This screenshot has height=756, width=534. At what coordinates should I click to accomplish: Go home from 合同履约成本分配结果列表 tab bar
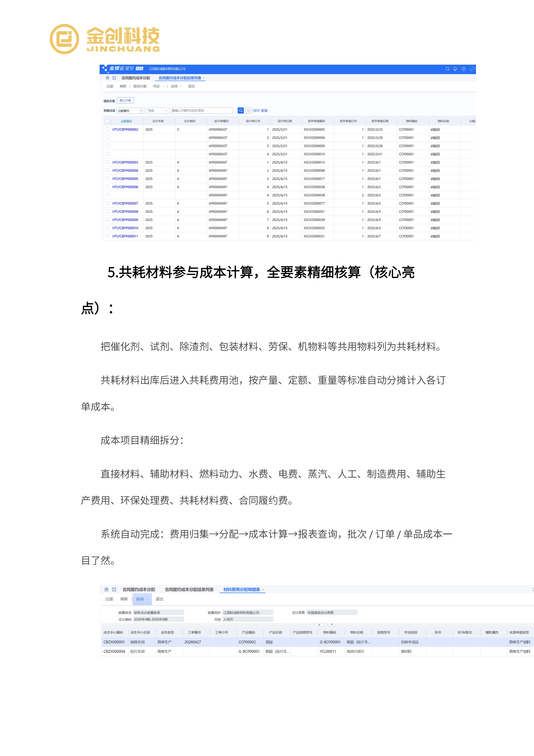[x=107, y=78]
